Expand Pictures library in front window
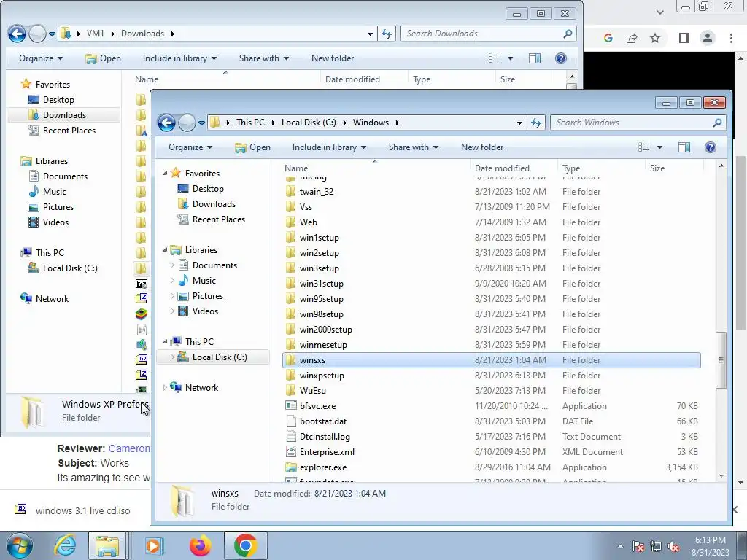 172,296
